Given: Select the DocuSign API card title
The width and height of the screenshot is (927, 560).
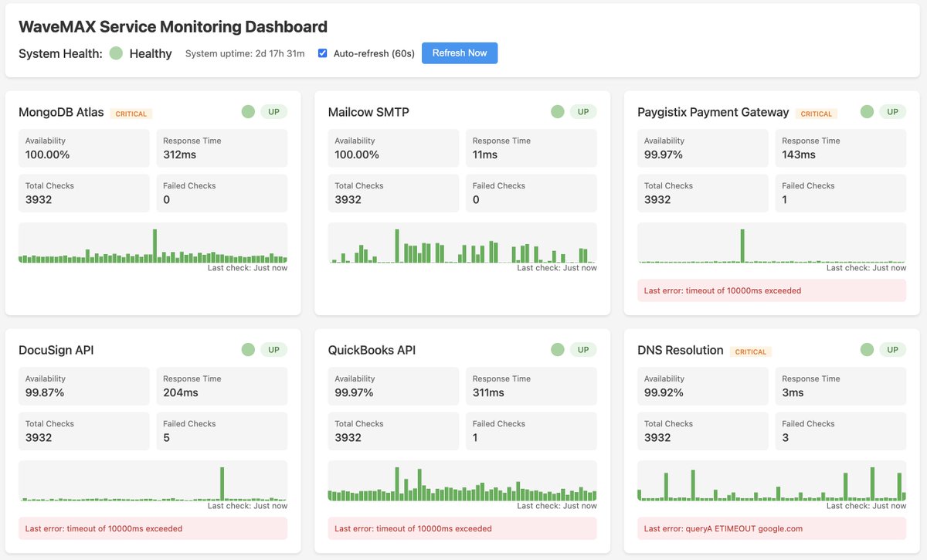Looking at the screenshot, I should [56, 350].
